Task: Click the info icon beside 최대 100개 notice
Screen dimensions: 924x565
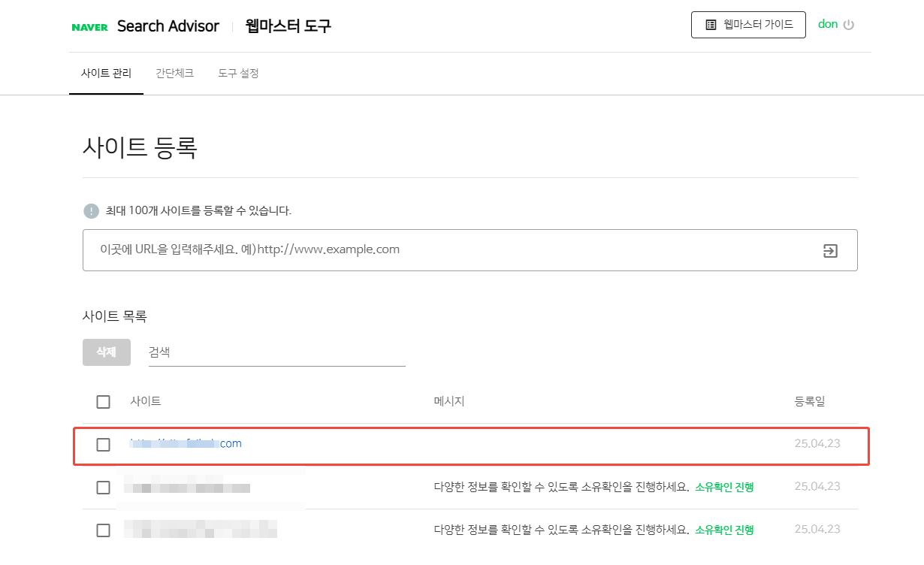Action: coord(91,211)
